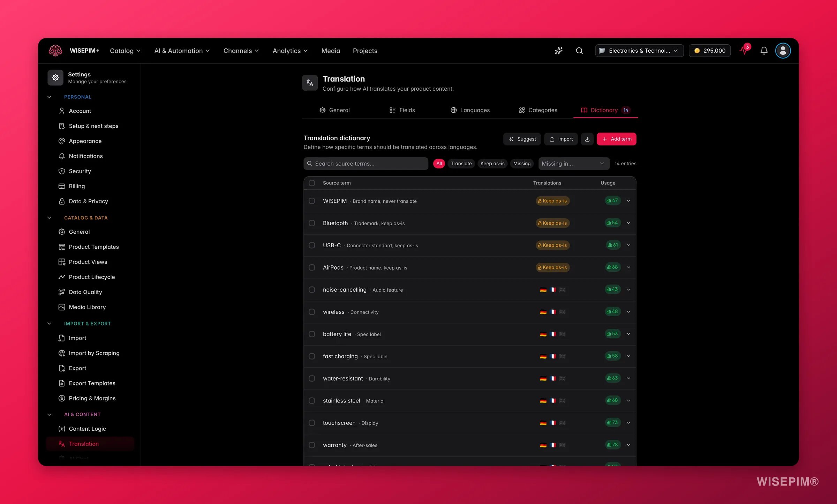Open Import by Scraping
Viewport: 837px width, 504px height.
(x=94, y=353)
